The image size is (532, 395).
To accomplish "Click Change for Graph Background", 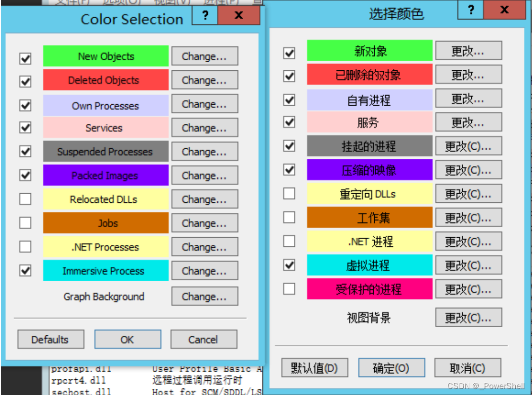I will (205, 296).
